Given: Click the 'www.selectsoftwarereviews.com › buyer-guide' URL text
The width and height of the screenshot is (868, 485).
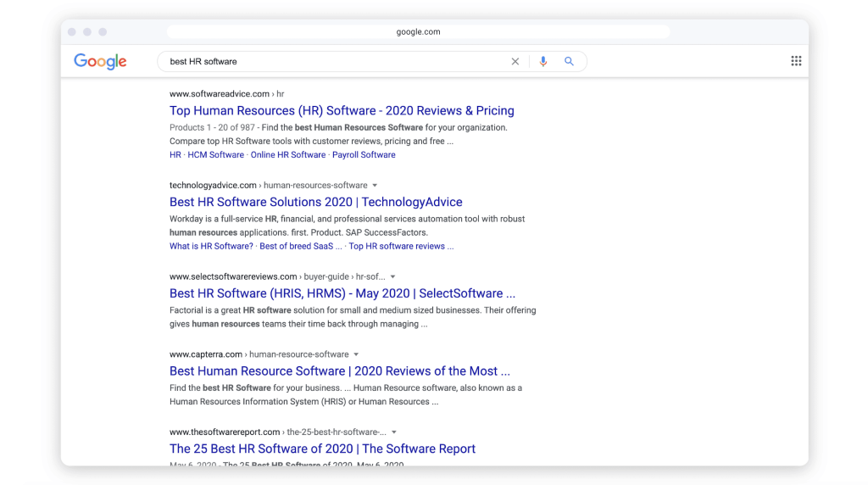Looking at the screenshot, I should 277,276.
